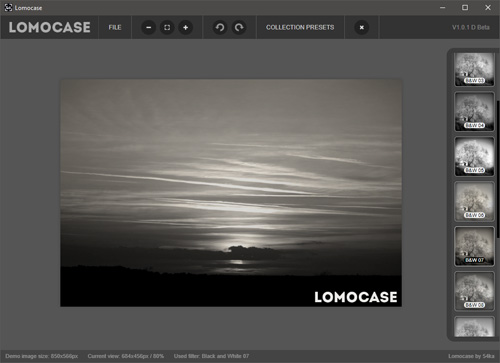The height and width of the screenshot is (363, 500).
Task: Rotate image clockwise with right arrow
Action: [239, 27]
